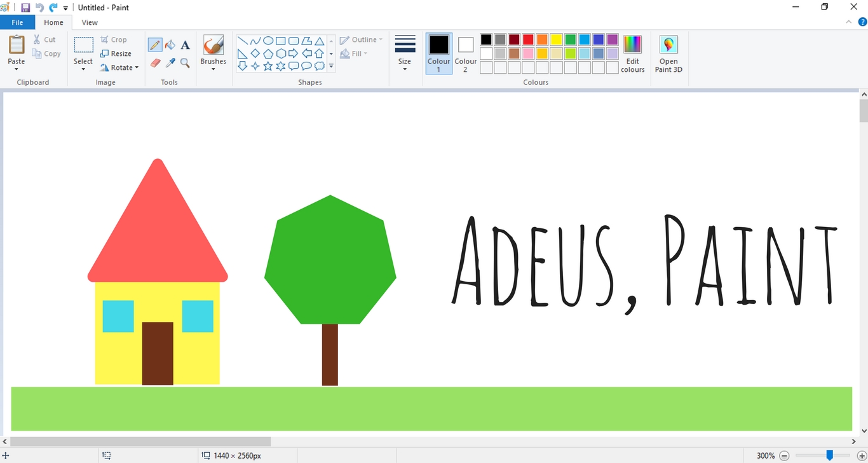Choose the Rounded rectangular callout shape

tap(294, 66)
